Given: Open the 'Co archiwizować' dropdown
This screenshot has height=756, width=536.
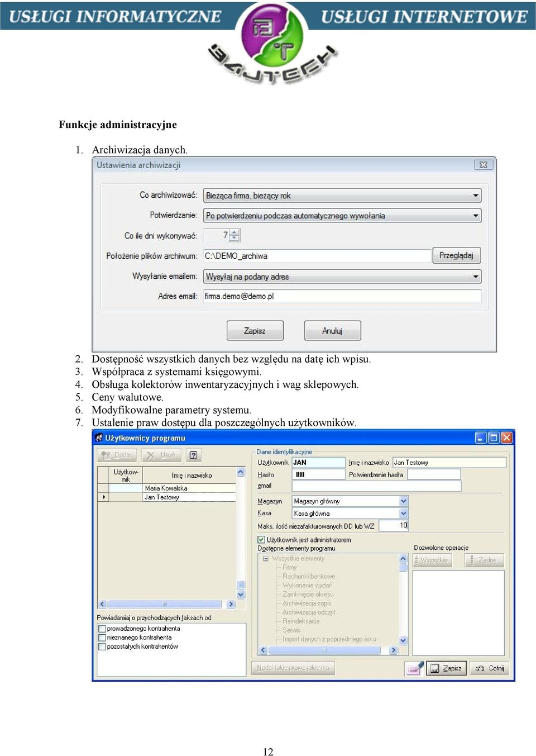Looking at the screenshot, I should tap(342, 196).
